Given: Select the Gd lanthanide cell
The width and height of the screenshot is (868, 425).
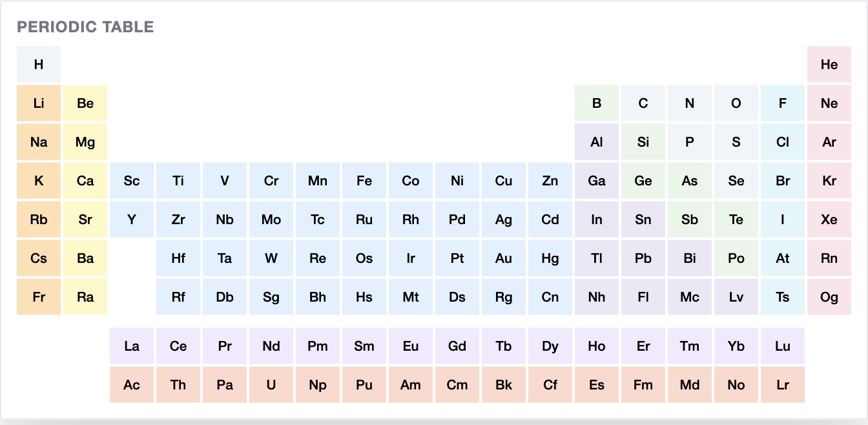Looking at the screenshot, I should tap(457, 346).
